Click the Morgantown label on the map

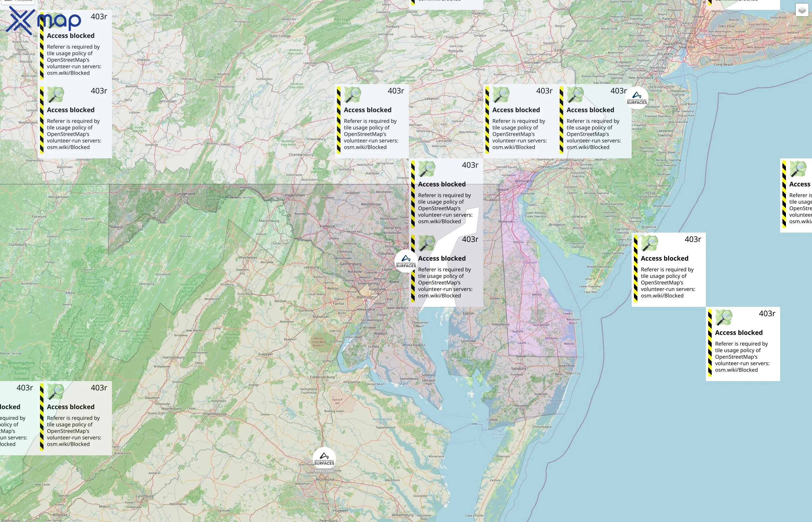click(59, 197)
